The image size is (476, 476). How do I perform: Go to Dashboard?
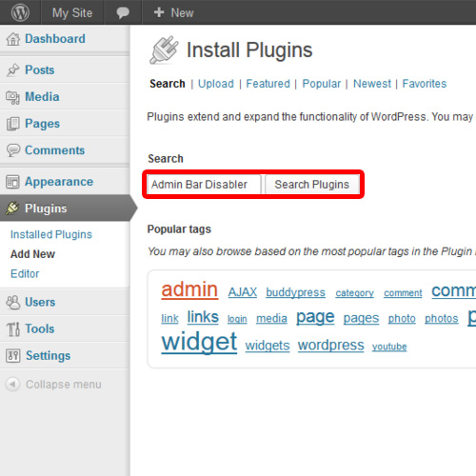pyautogui.click(x=55, y=39)
